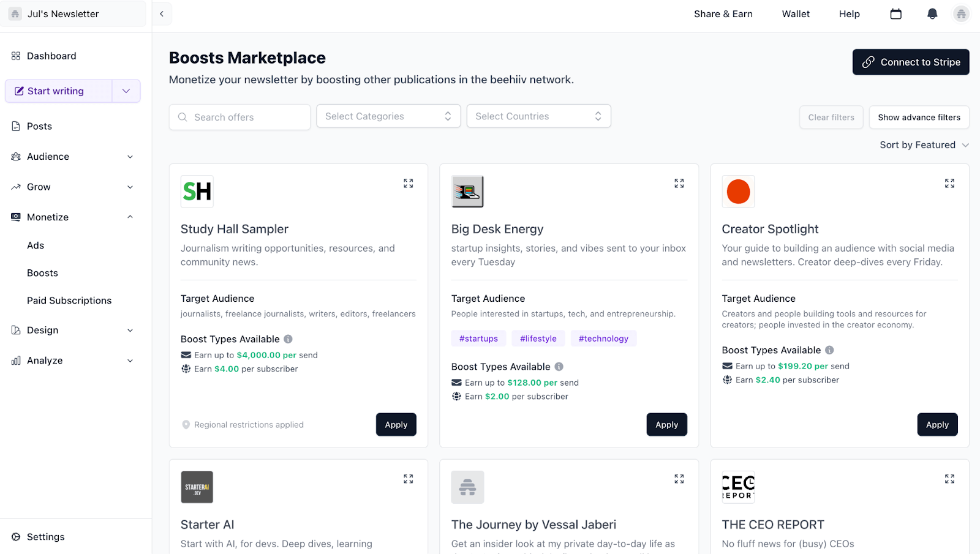Click The Journey by Vessal Jaberi logo
This screenshot has width=980, height=554.
tap(467, 487)
